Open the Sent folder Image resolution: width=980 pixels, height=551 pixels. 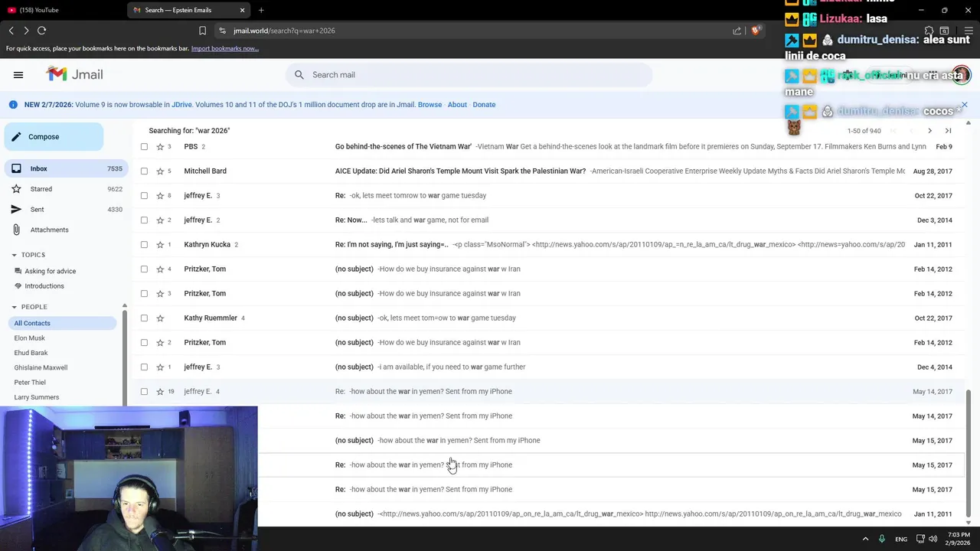[64, 209]
